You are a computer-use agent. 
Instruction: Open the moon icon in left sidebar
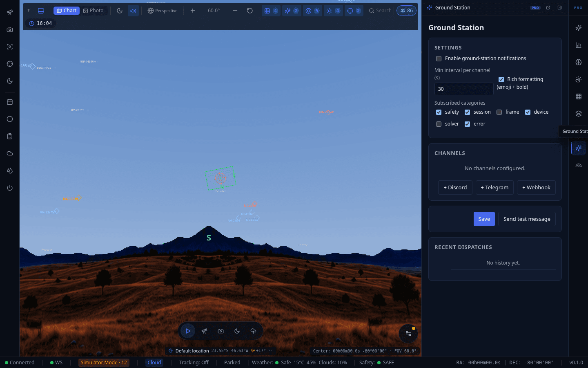(10, 81)
